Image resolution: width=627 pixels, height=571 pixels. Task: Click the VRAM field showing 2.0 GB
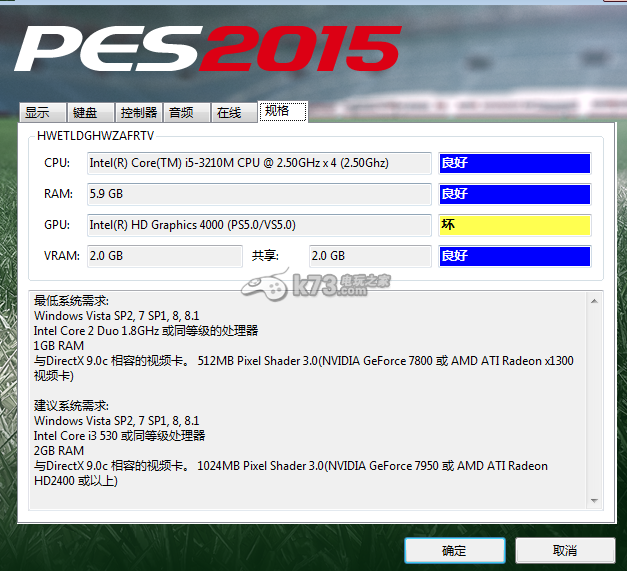164,256
